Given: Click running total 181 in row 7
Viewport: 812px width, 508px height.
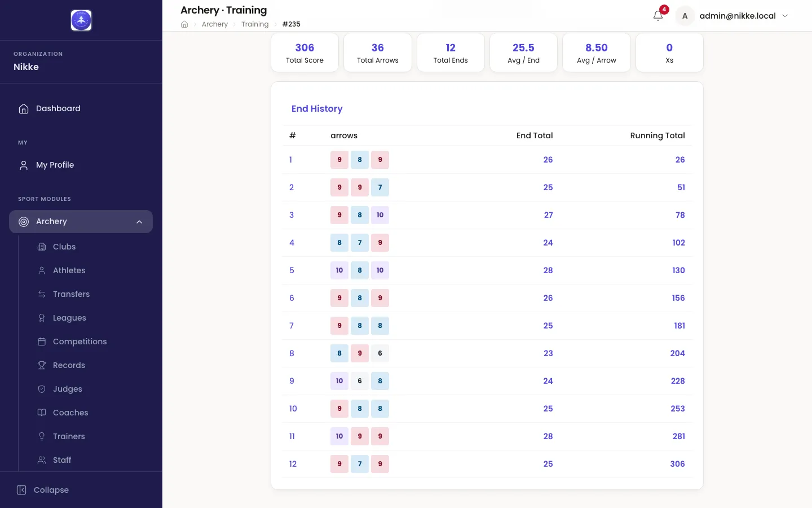Looking at the screenshot, I should pyautogui.click(x=679, y=326).
